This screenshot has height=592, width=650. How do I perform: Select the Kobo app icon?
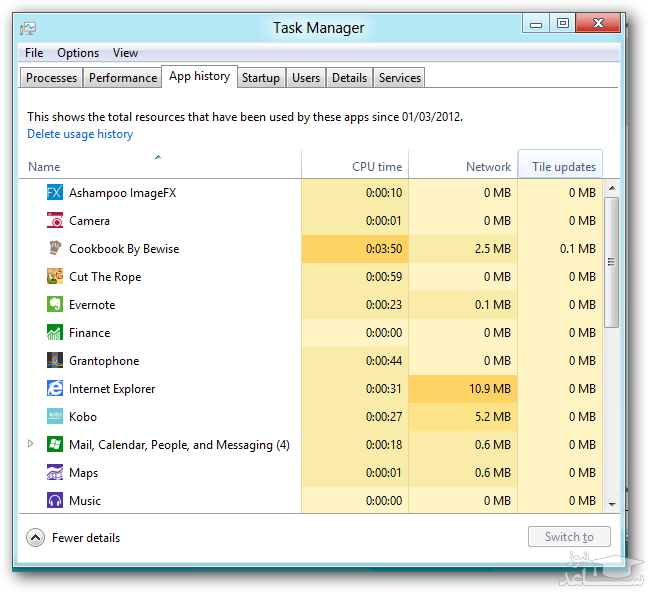click(55, 417)
